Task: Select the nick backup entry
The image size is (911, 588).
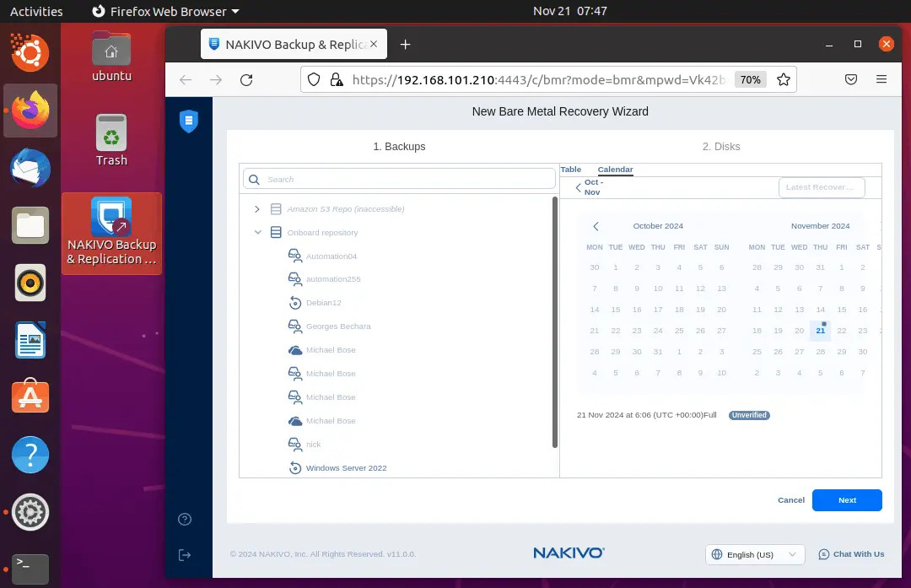Action: pyautogui.click(x=313, y=444)
